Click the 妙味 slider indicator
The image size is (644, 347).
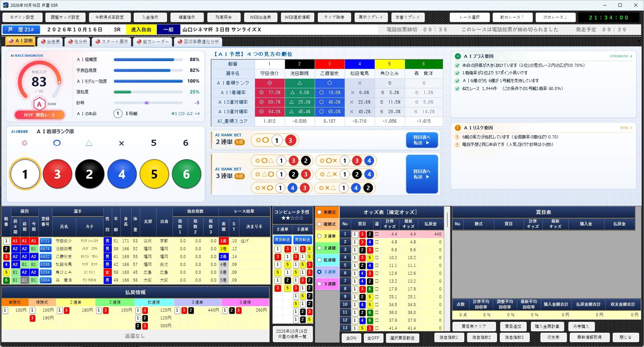pos(147,103)
